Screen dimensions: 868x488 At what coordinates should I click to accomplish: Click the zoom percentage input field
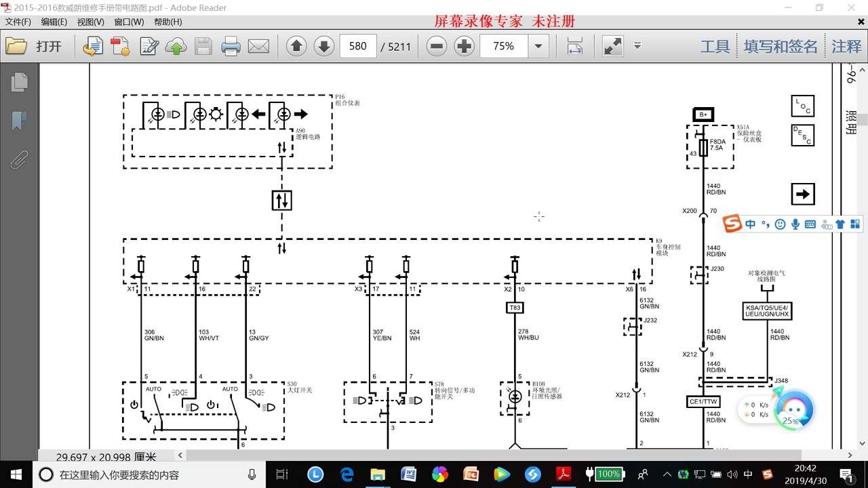(x=504, y=46)
